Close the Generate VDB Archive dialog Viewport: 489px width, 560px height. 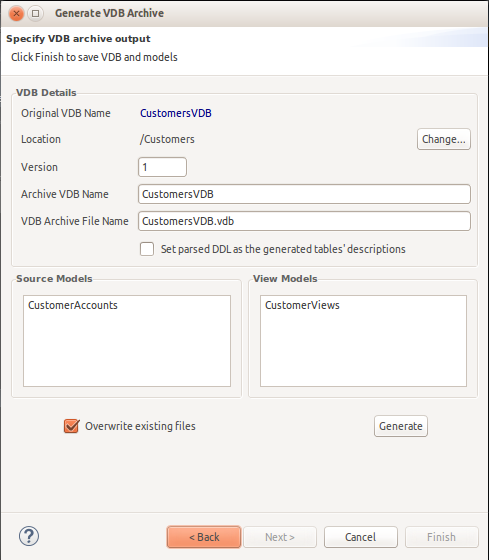tap(16, 14)
